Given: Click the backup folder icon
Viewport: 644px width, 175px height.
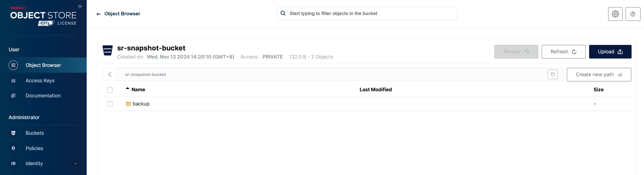Looking at the screenshot, I should (128, 104).
